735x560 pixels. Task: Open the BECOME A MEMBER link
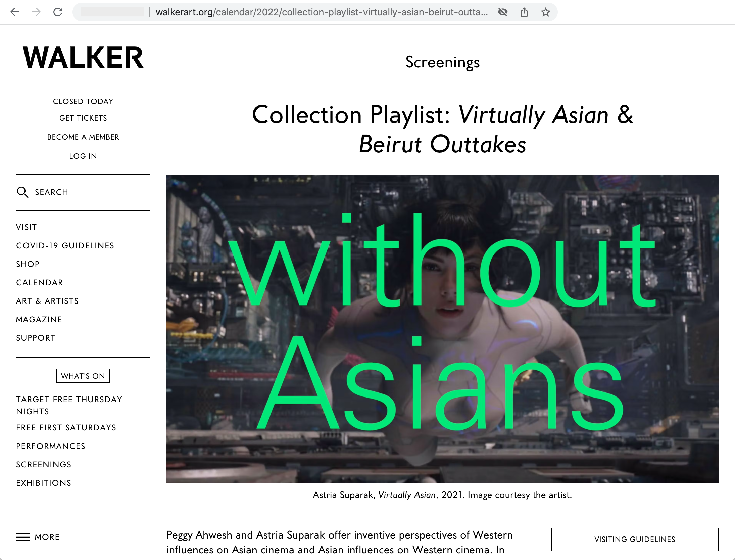click(83, 137)
